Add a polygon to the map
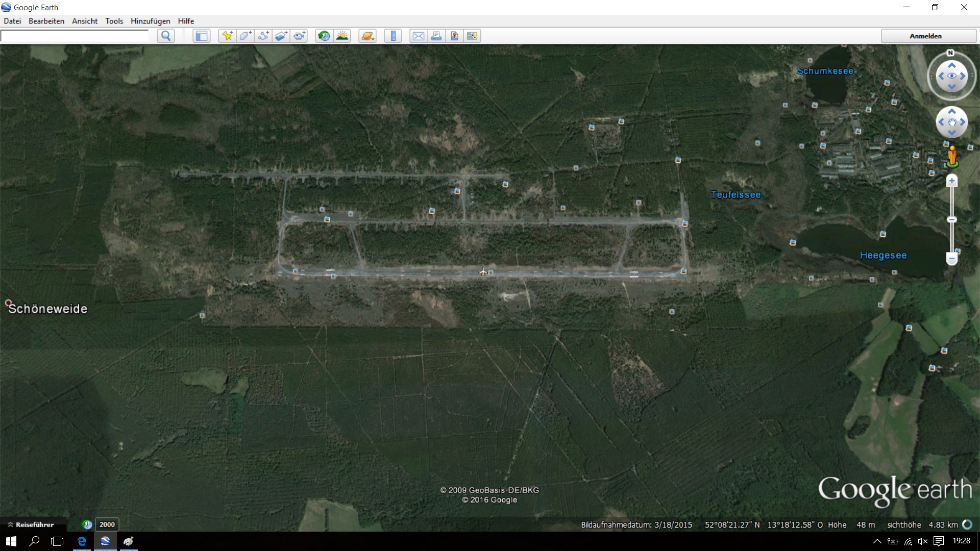 click(x=245, y=36)
